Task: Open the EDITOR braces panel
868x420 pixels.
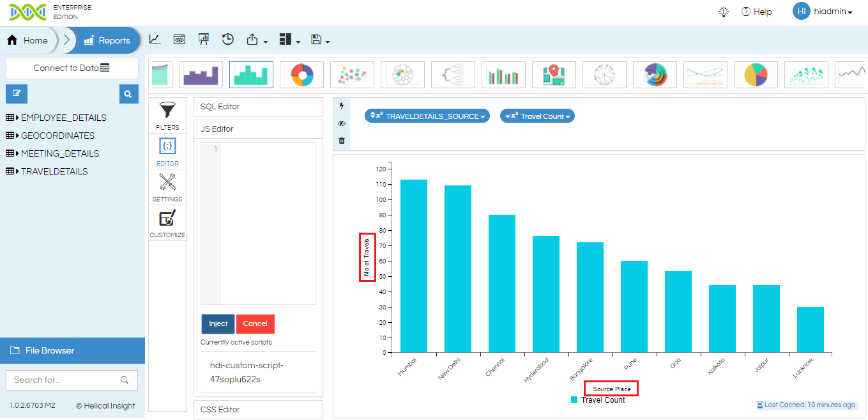Action: pos(167,152)
